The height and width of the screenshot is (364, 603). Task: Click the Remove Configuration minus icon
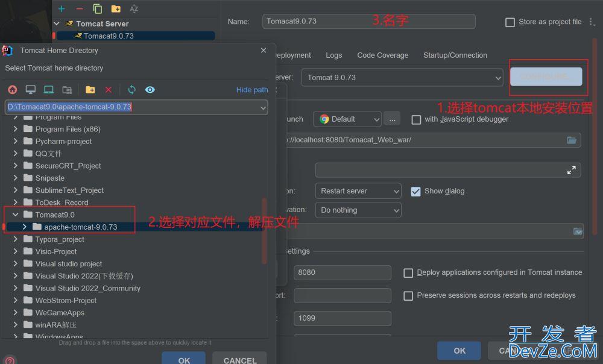(x=80, y=8)
